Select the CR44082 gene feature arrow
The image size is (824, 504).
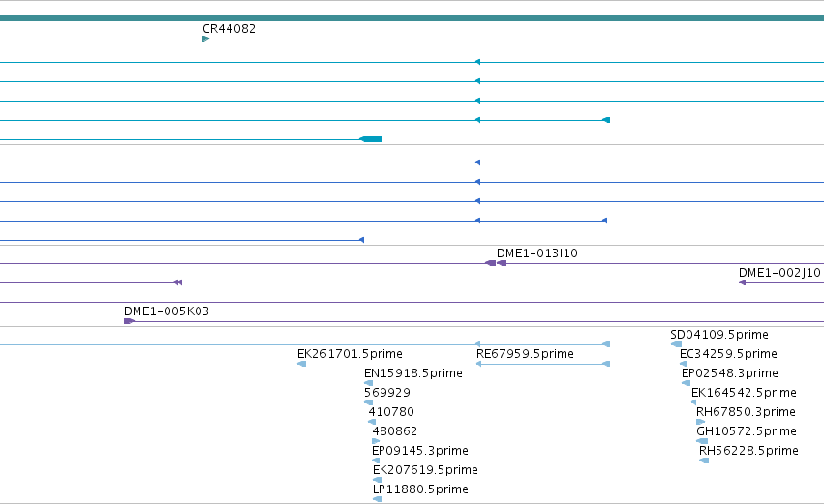pos(206,39)
